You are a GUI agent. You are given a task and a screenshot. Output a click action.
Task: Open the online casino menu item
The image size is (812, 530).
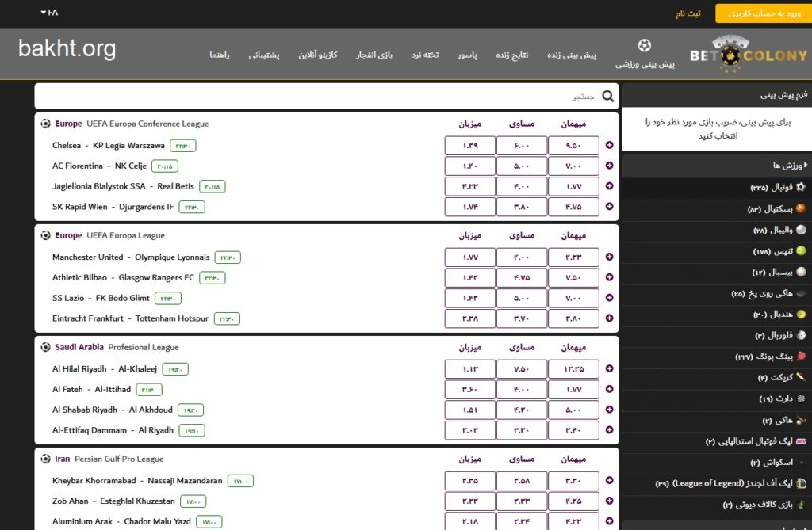click(318, 55)
